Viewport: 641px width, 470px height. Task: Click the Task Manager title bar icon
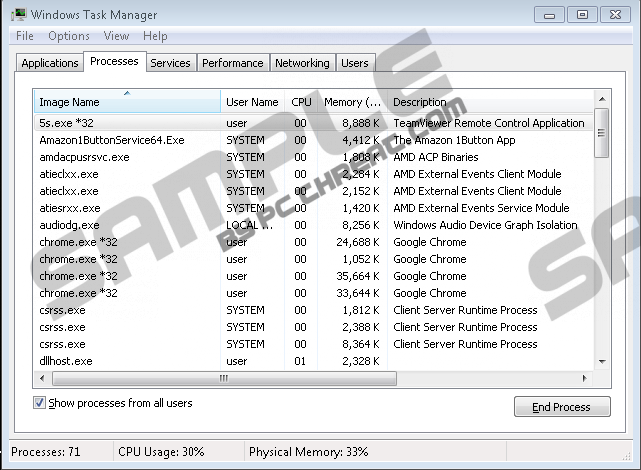[18, 15]
